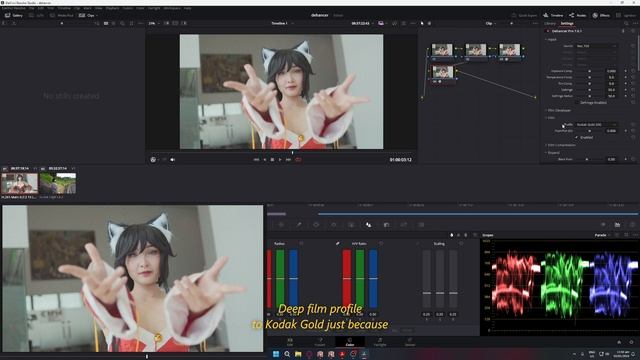Adjust the Tint Comp slider
This screenshot has height=360, width=640.
[x=589, y=83]
